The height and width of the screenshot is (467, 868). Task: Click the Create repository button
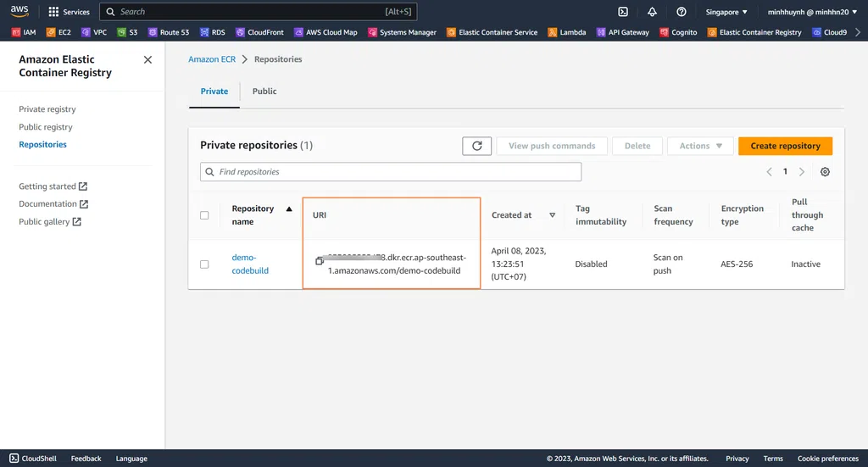click(785, 146)
